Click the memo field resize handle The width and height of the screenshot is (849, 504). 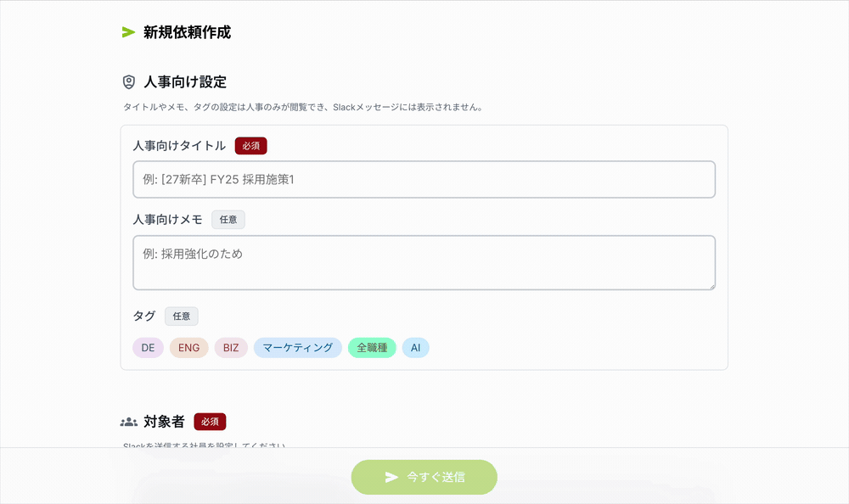711,286
